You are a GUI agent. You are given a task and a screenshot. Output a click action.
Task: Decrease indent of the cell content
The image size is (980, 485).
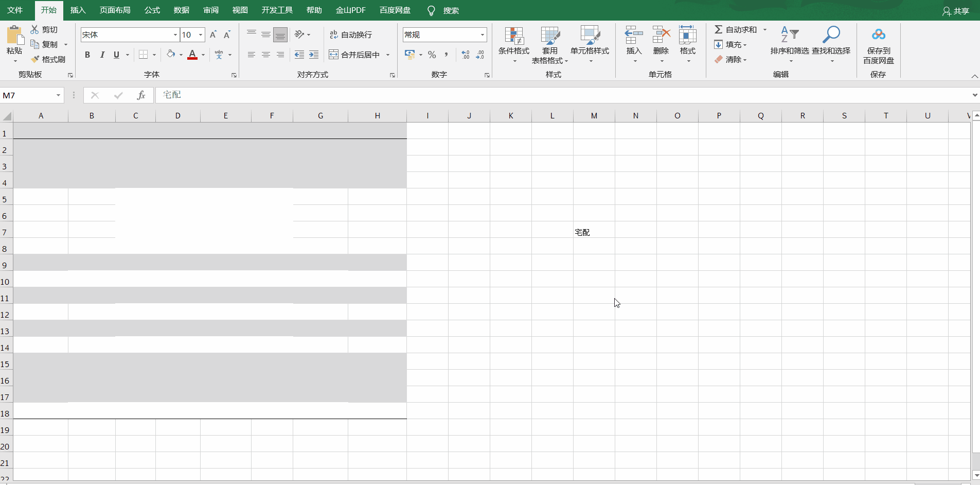pos(299,55)
